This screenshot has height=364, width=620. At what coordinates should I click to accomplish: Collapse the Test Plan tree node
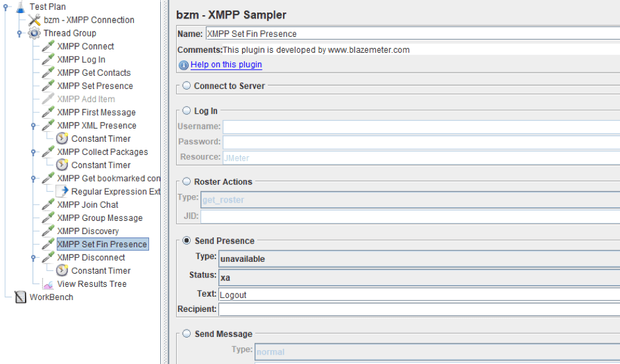pyautogui.click(x=5, y=7)
